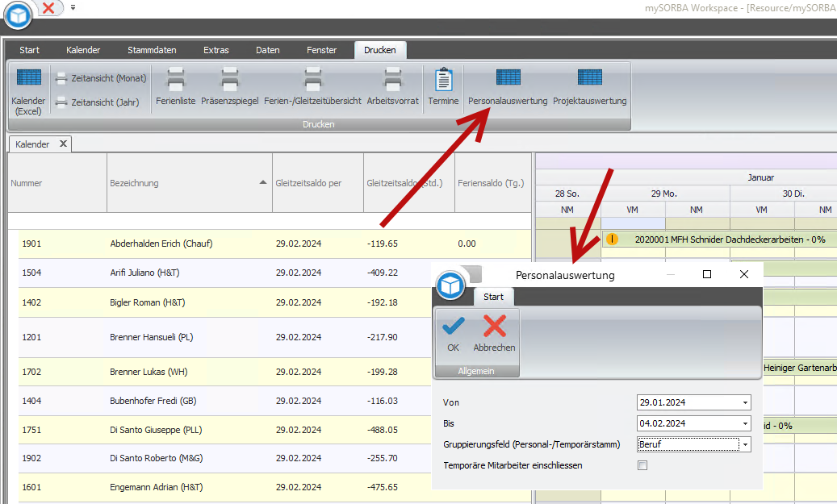Print the Arbeitsvorrat report

[393, 85]
